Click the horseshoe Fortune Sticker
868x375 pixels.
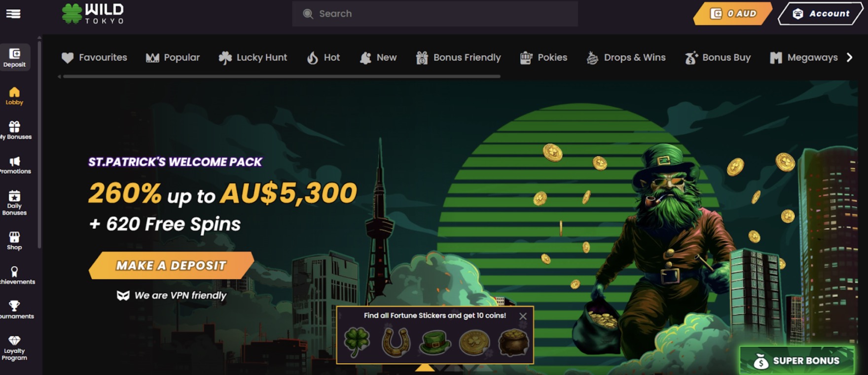tap(396, 342)
